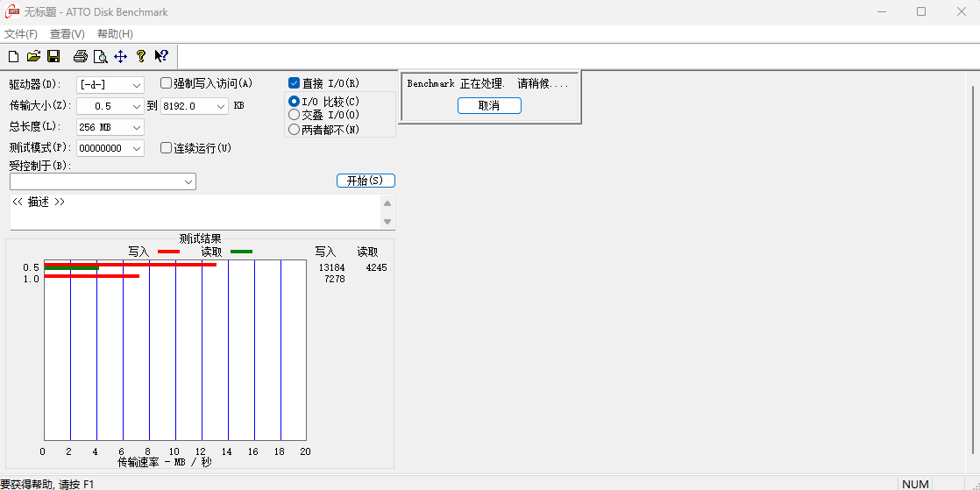This screenshot has height=490, width=980.
Task: Click inside the 描述 description text box
Action: pyautogui.click(x=193, y=212)
